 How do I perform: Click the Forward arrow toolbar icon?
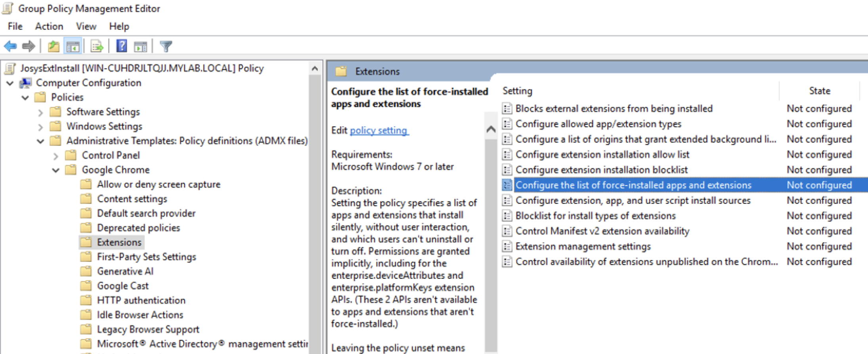[29, 46]
